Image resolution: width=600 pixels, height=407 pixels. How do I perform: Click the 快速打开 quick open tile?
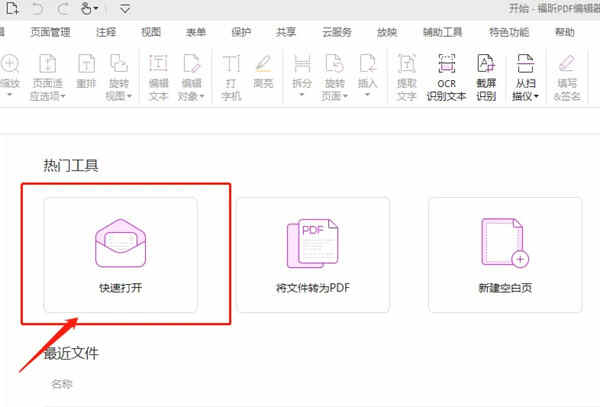[120, 254]
